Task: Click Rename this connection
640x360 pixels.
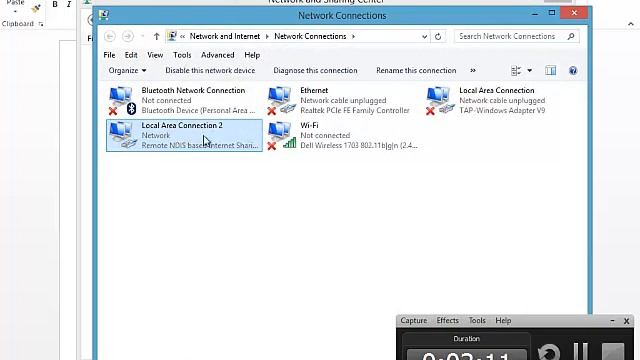Action: click(x=416, y=71)
